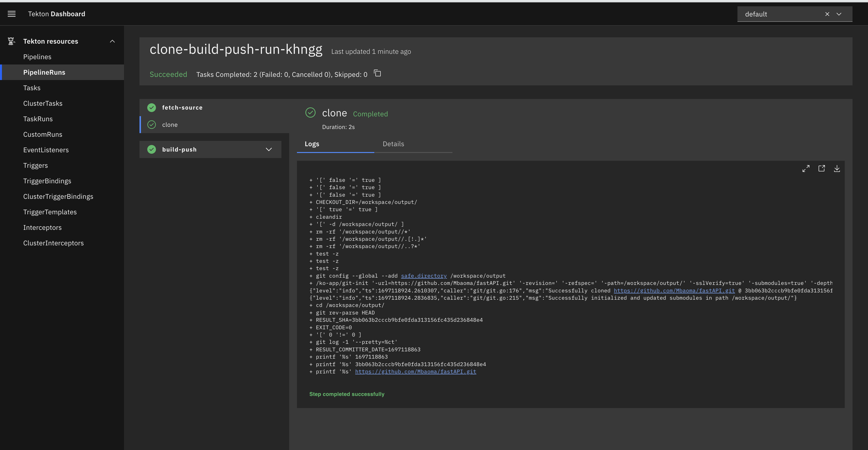This screenshot has width=868, height=450.
Task: Collapse the Tekton resources section
Action: (112, 41)
